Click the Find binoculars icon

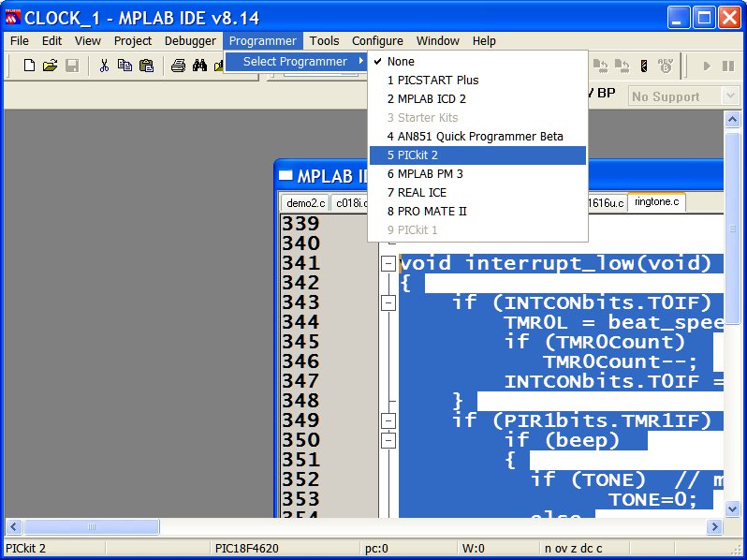tap(199, 66)
